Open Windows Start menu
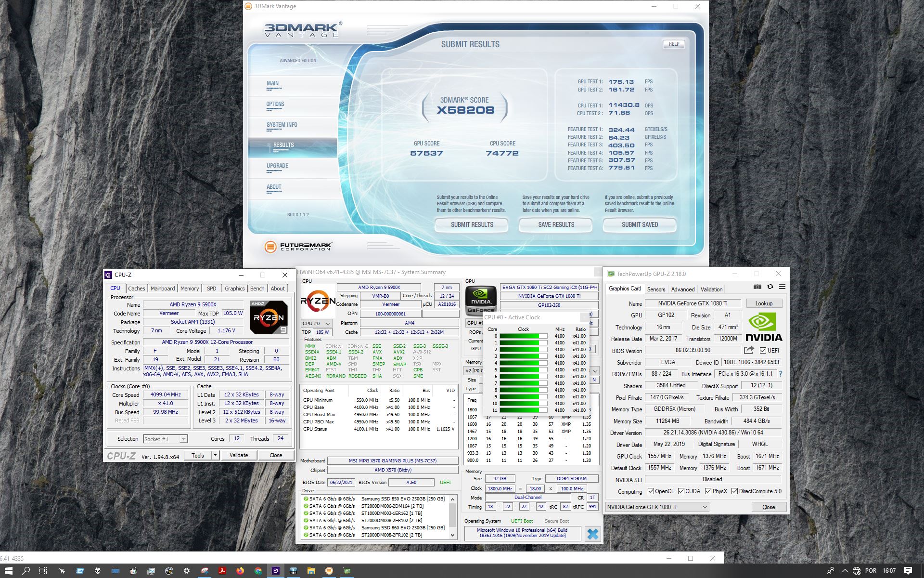 pos(8,571)
